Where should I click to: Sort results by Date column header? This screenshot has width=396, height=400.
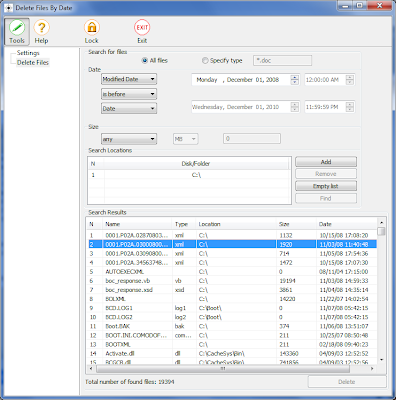[347, 224]
